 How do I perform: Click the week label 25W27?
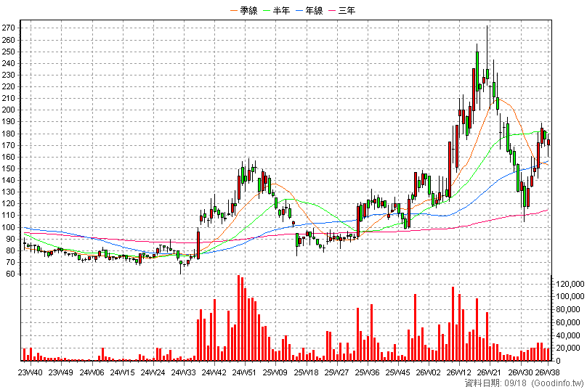tap(337, 372)
